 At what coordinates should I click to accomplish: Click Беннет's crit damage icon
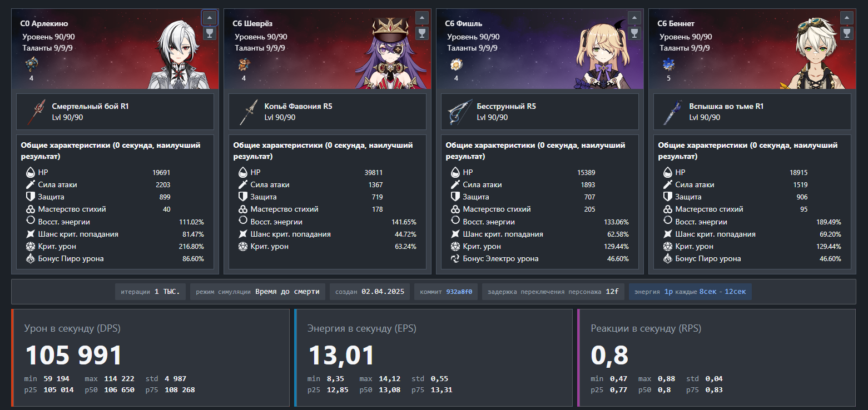pos(668,246)
